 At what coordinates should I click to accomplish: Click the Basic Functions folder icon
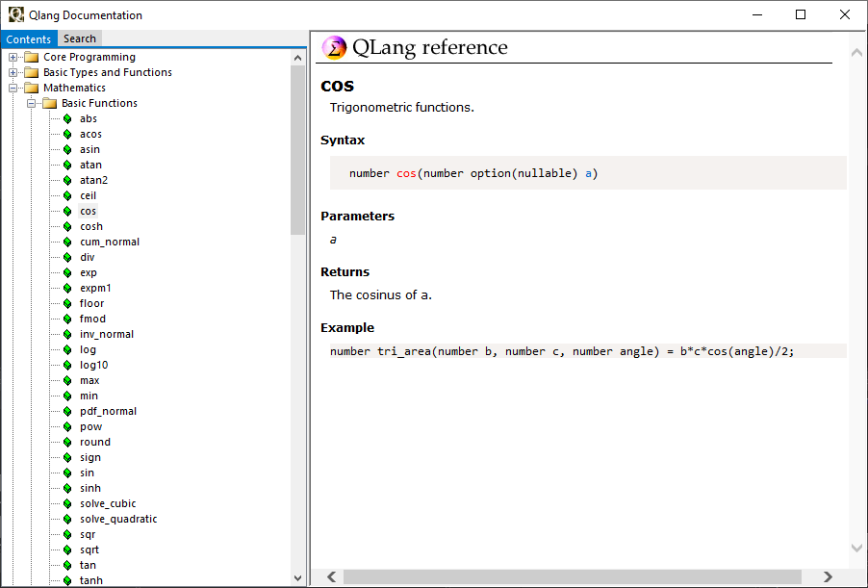[x=50, y=103]
